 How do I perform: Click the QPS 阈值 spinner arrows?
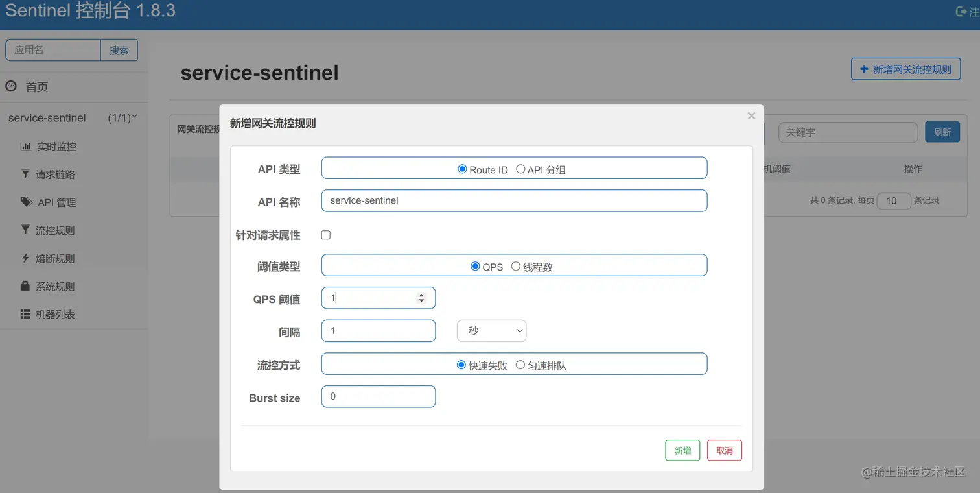[x=421, y=298]
